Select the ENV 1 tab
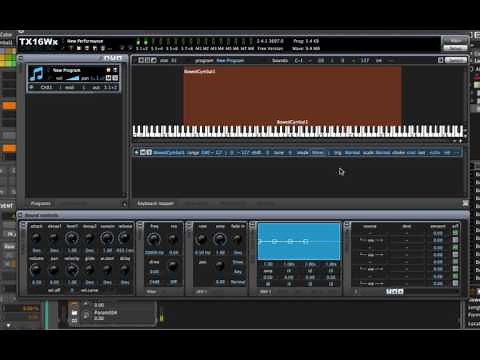 (265, 292)
